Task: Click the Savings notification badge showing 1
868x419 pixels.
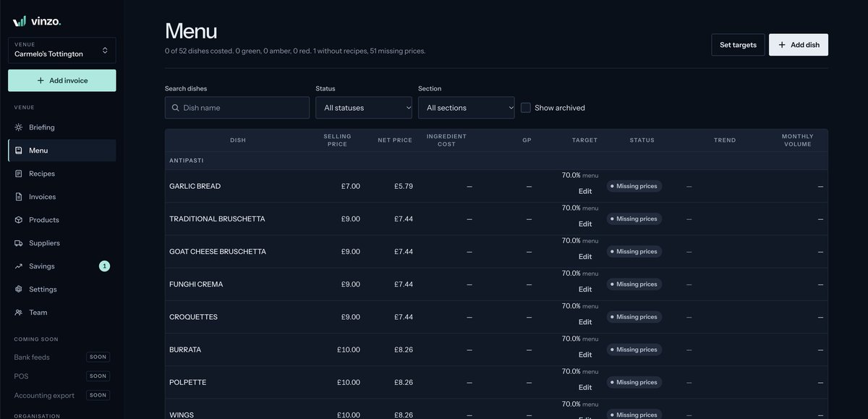Action: point(104,266)
